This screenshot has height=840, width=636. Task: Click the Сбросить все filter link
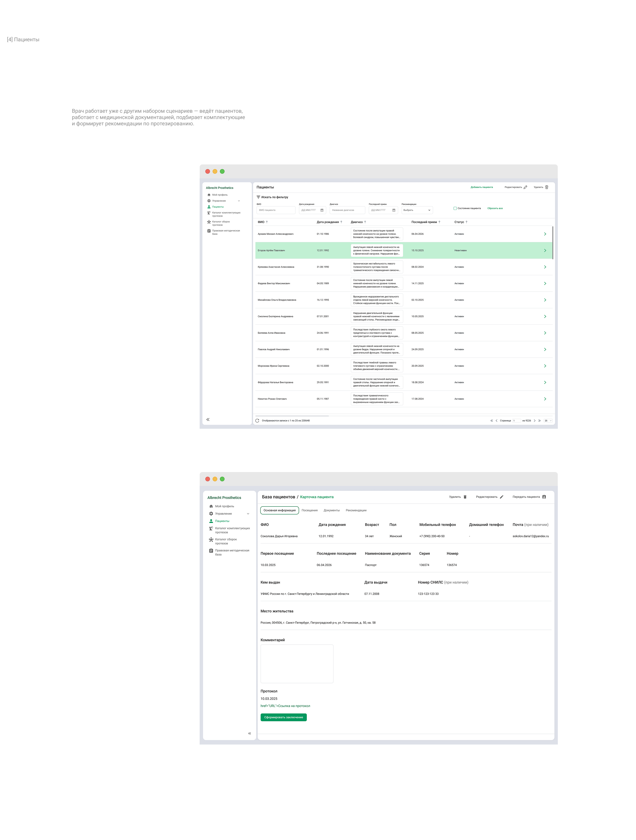click(495, 208)
